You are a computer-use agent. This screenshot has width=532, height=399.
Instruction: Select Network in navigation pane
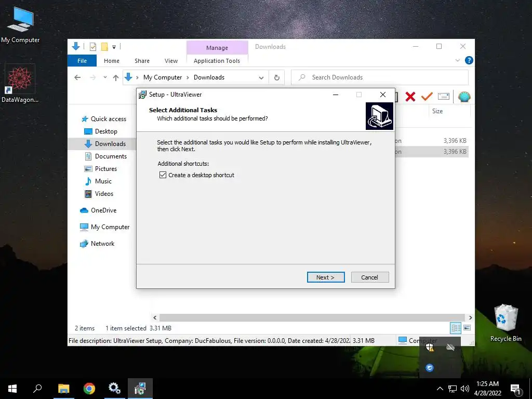point(97,244)
